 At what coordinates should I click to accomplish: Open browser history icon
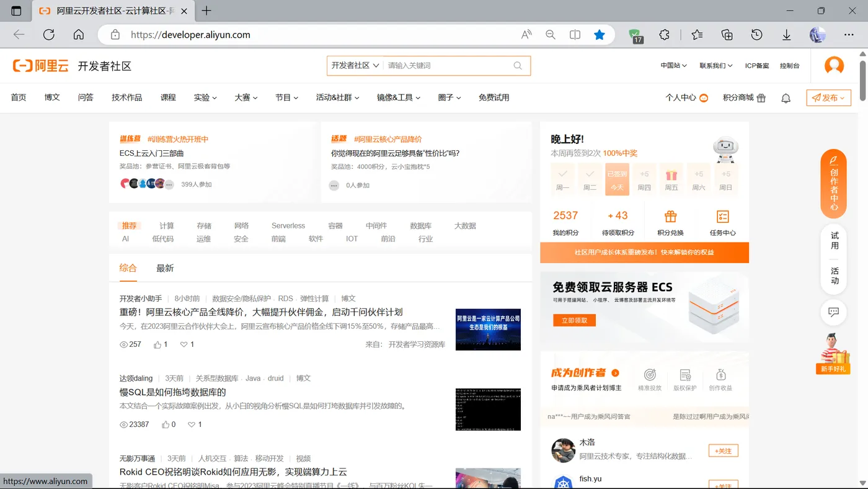[756, 35]
